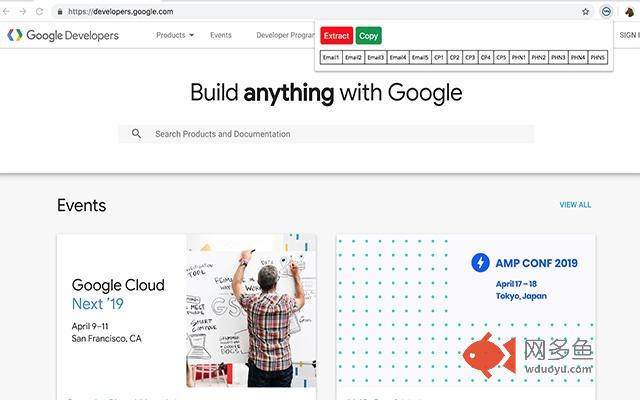The height and width of the screenshot is (400, 640).
Task: Select the PHN5 cell in extension popup
Action: [x=598, y=58]
